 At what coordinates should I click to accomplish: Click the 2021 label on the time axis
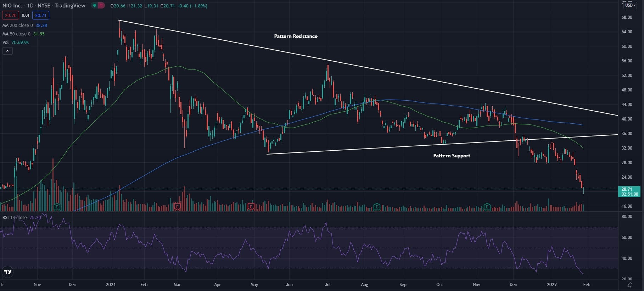point(111,285)
